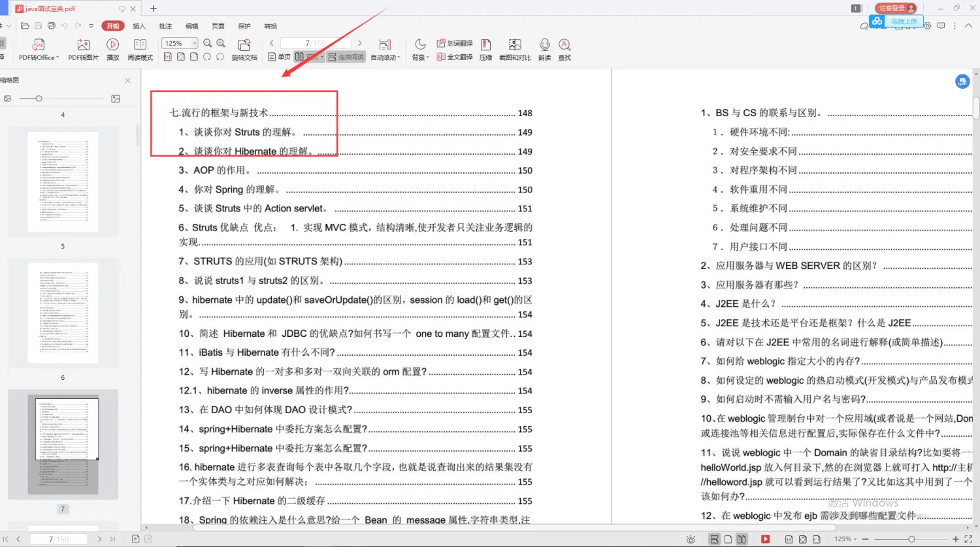Image resolution: width=980 pixels, height=547 pixels.
Task: Switch to the 批注 ribbon tab
Action: [165, 26]
